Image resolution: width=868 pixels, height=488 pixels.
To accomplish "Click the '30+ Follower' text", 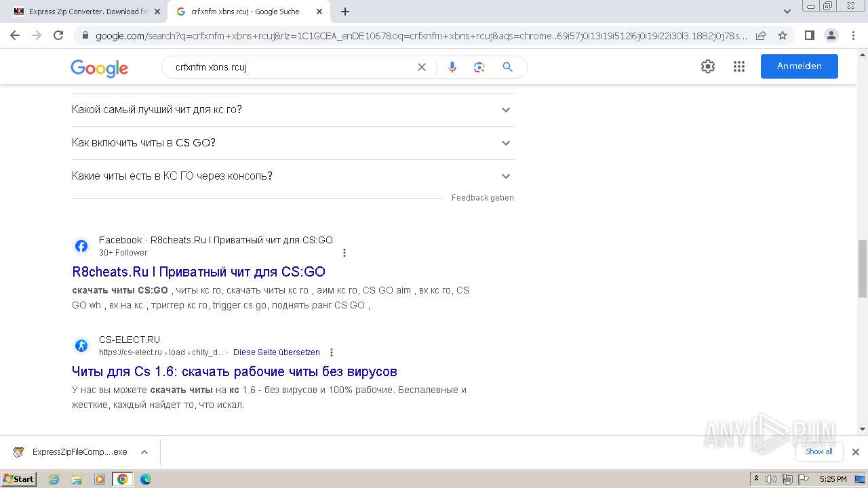I will [x=123, y=253].
